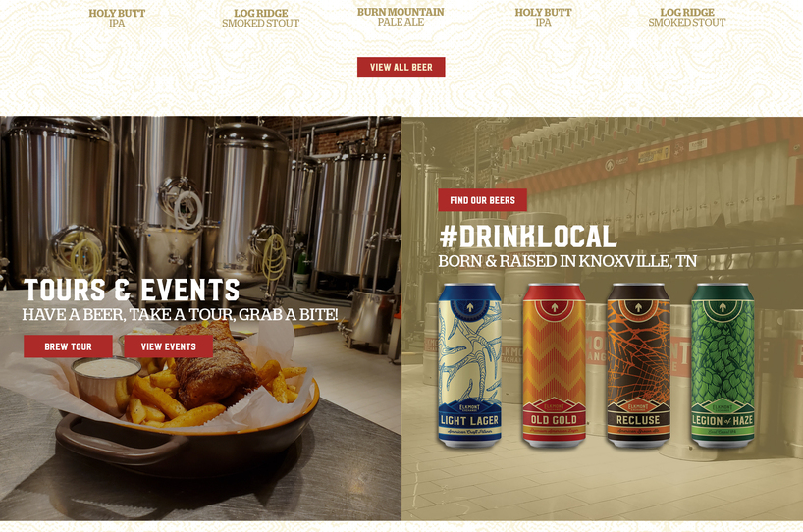Screen dimensions: 803x532
Task: Click the leftmost Holy Butt IPA label
Action: (x=117, y=18)
